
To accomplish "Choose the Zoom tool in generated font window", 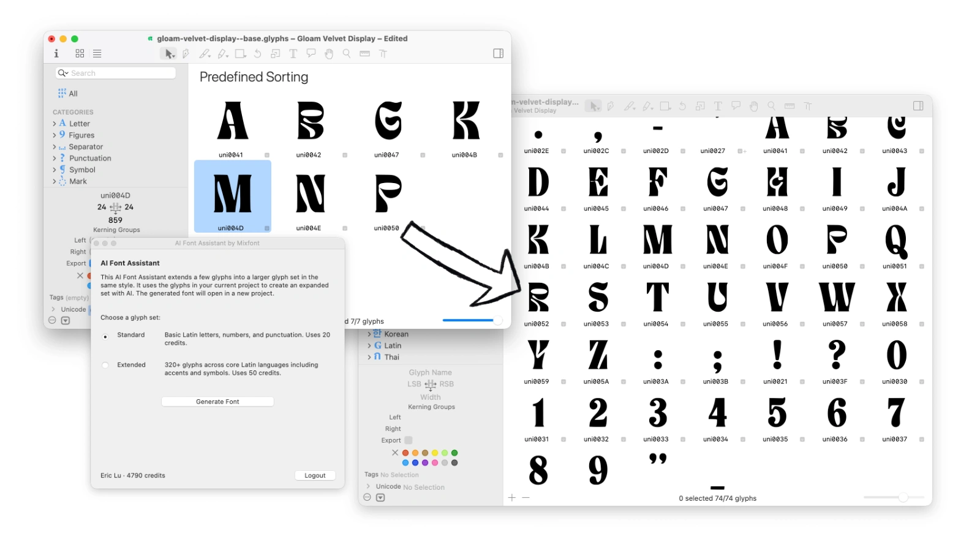I will click(772, 106).
